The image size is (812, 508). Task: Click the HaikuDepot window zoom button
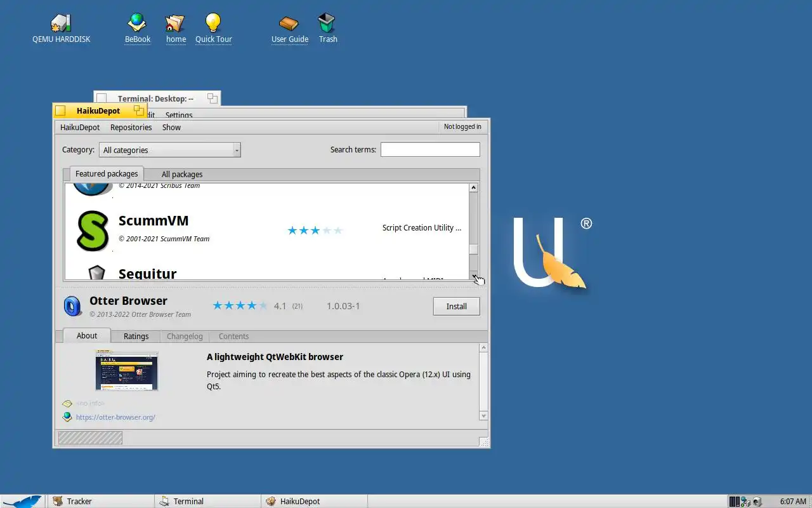(139, 110)
